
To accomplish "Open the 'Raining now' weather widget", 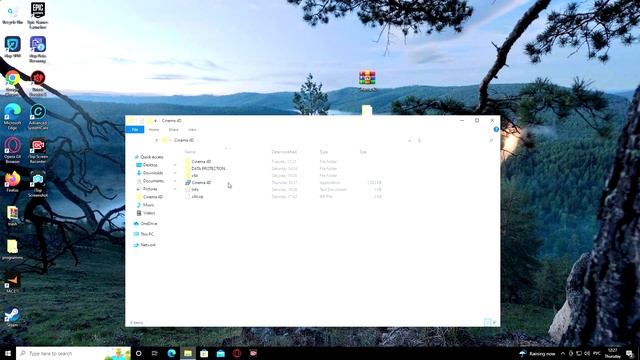I will click(x=537, y=353).
